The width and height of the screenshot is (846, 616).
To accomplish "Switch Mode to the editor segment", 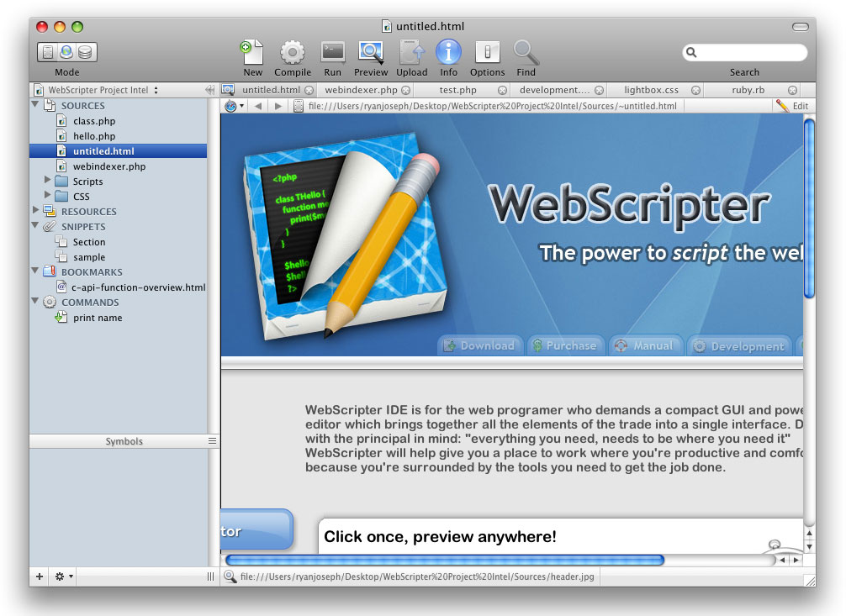I will point(47,52).
